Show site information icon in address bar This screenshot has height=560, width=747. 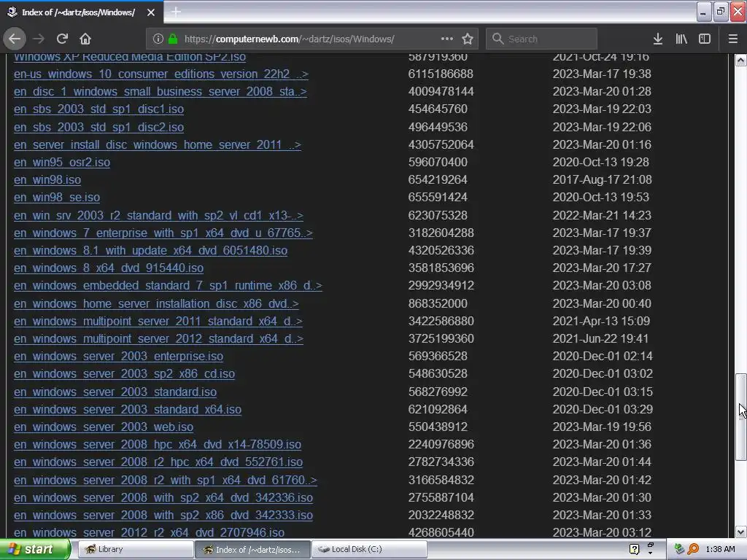pos(158,39)
